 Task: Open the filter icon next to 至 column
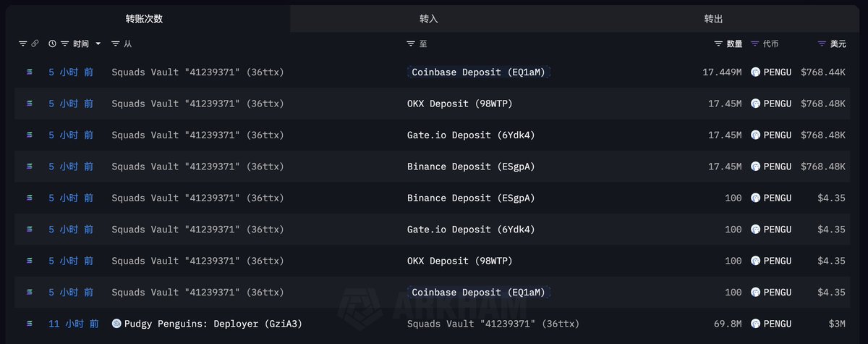(411, 43)
